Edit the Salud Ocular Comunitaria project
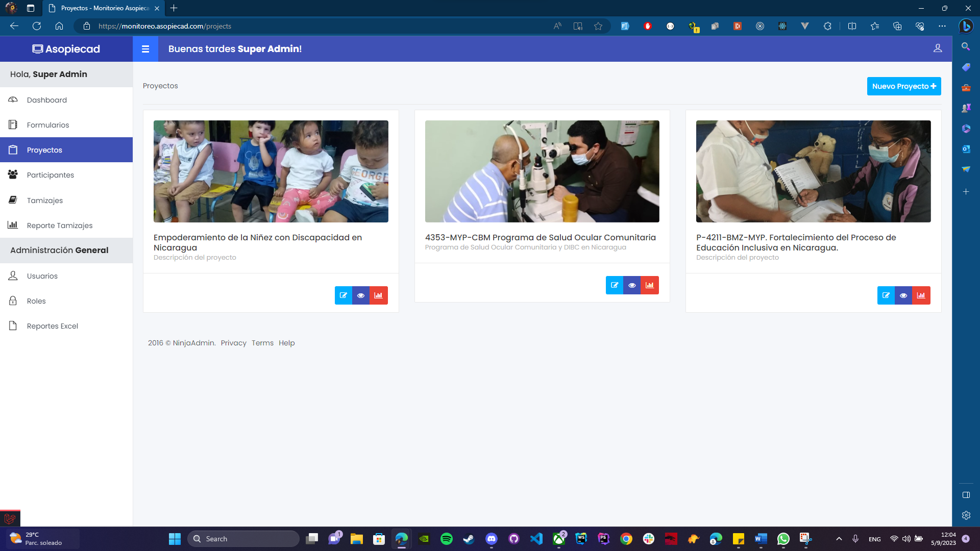The height and width of the screenshot is (551, 980). [615, 285]
